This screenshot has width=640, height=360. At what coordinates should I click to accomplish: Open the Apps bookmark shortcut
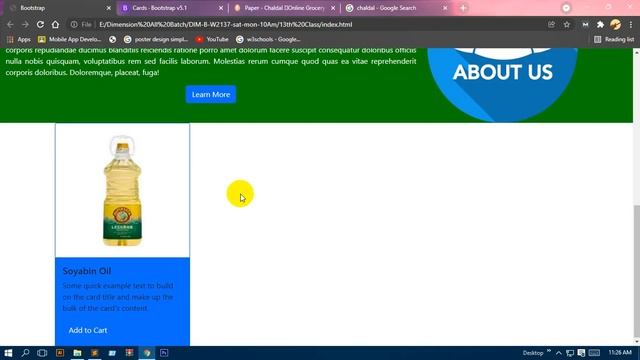coord(19,39)
